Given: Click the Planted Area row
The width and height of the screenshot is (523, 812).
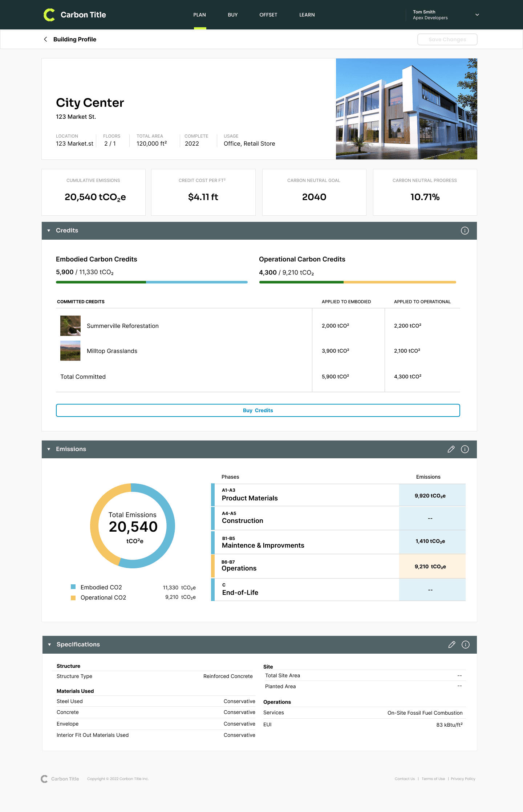Looking at the screenshot, I should 364,686.
